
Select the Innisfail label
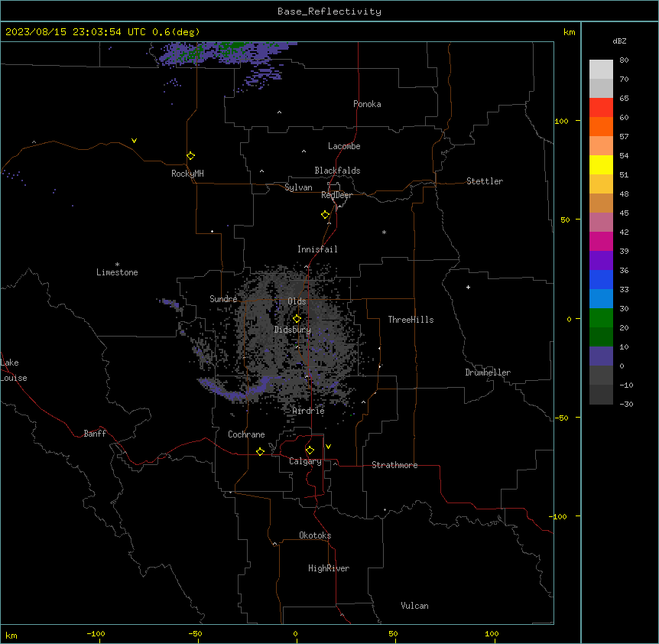pyautogui.click(x=317, y=249)
